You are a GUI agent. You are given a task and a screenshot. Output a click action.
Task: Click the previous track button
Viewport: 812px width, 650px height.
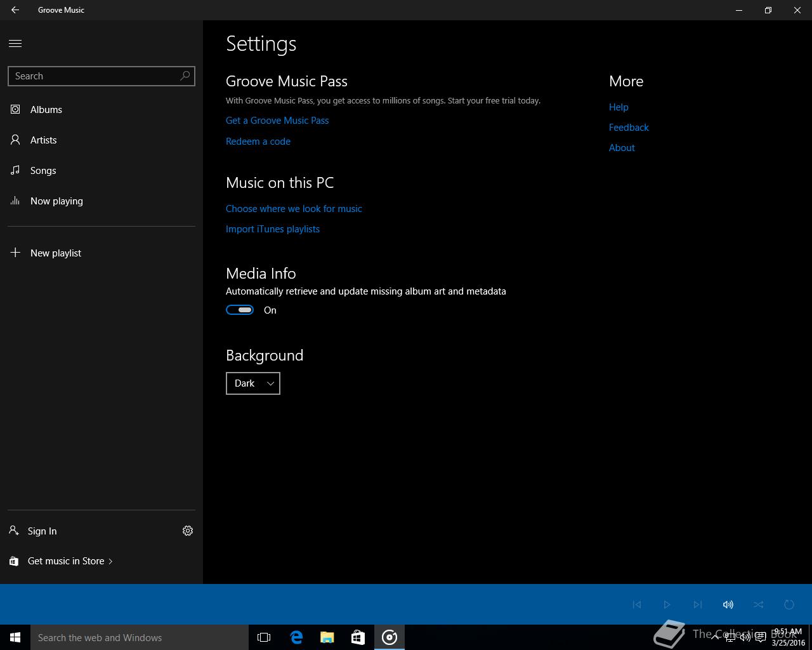[x=637, y=604]
